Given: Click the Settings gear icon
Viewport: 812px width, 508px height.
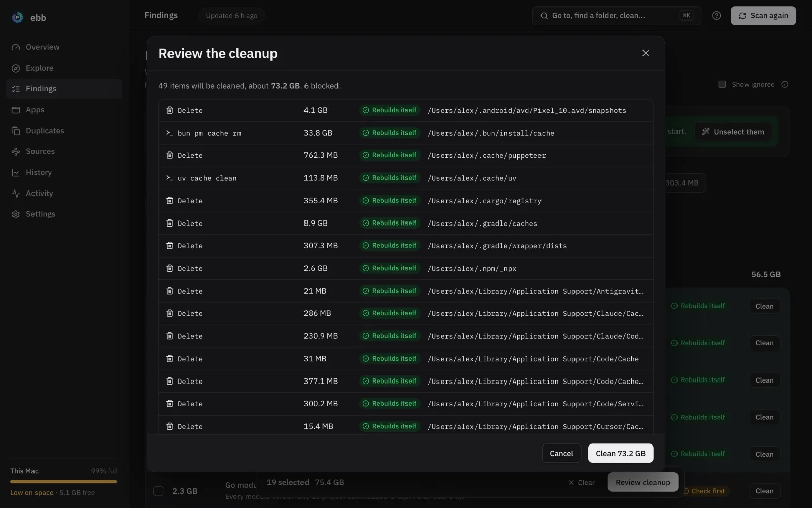Looking at the screenshot, I should coord(16,214).
